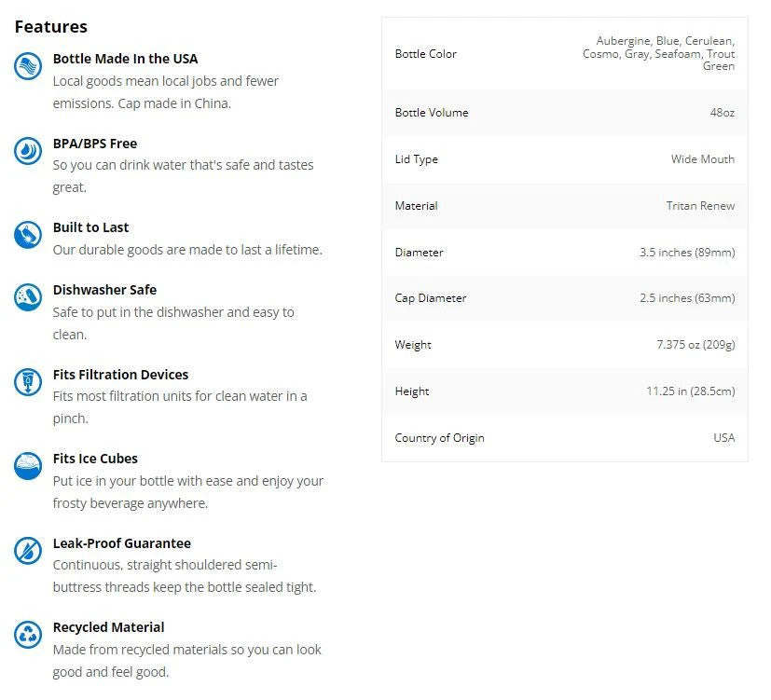Select the Features heading

tap(51, 26)
